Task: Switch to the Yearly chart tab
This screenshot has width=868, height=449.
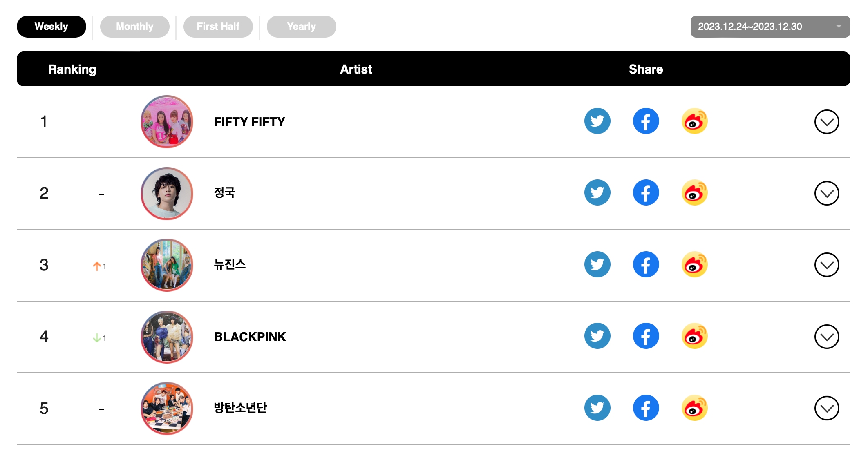Action: coord(301,27)
